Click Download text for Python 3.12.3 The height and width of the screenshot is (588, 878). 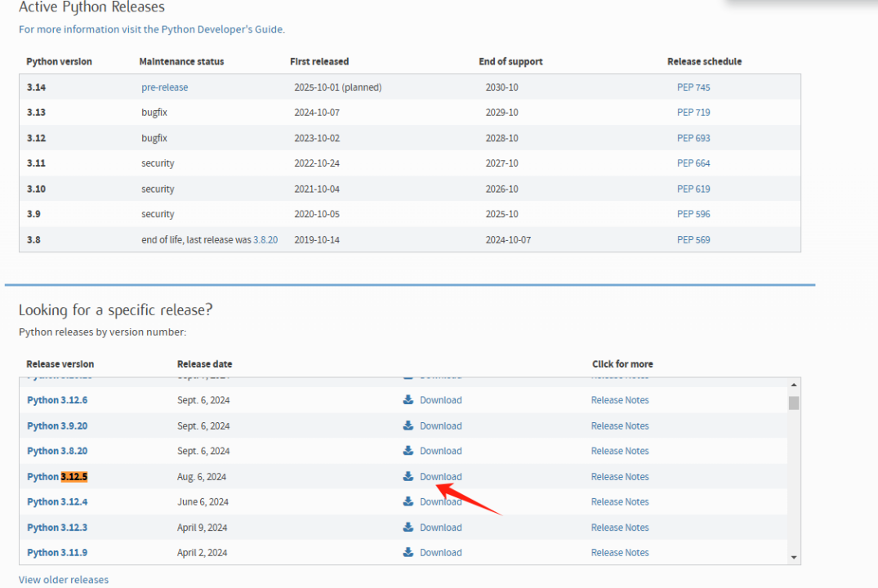pos(441,528)
